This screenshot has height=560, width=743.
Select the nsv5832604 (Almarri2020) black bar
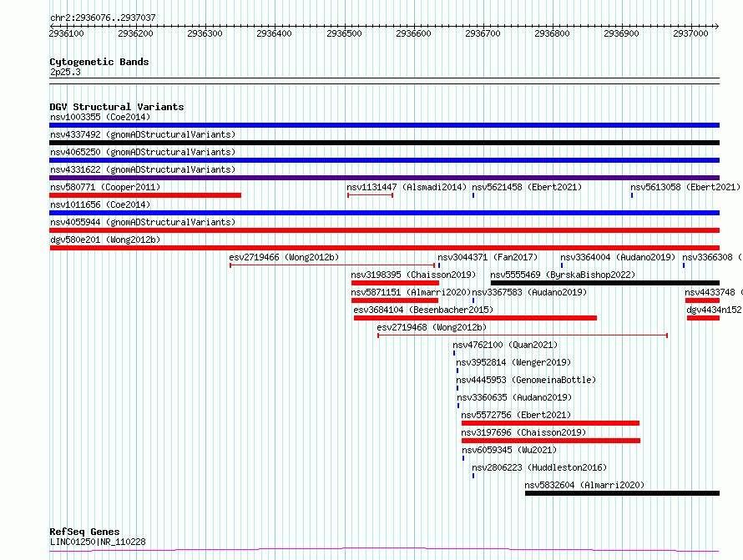(x=622, y=493)
